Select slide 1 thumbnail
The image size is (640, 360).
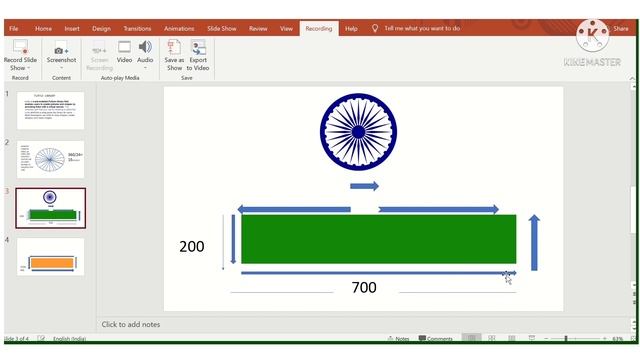pos(51,110)
